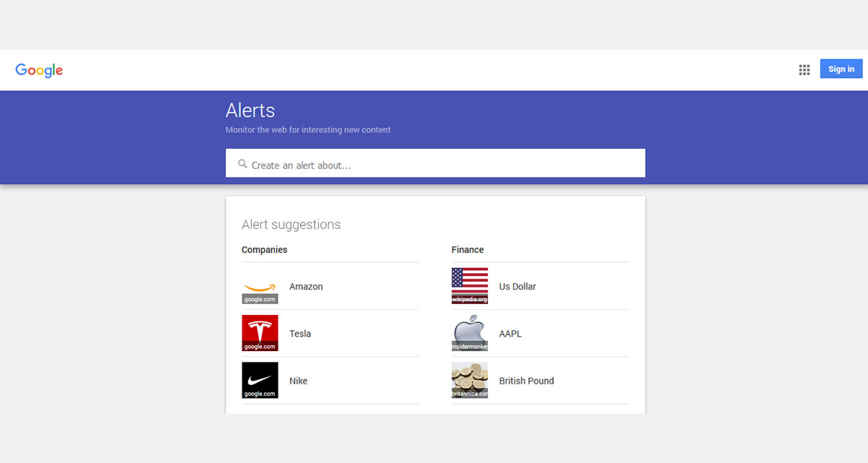Click the Finance category heading
Viewport: 868px width, 463px height.
468,250
